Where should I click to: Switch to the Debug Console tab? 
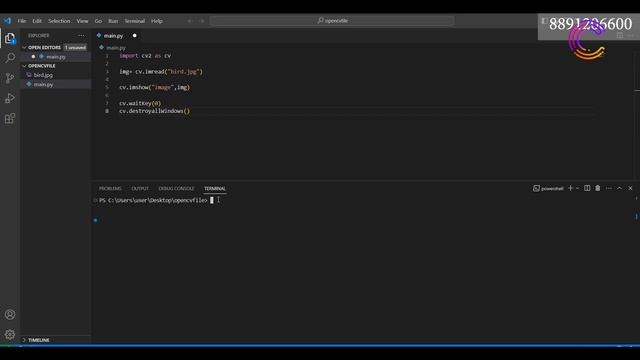176,189
